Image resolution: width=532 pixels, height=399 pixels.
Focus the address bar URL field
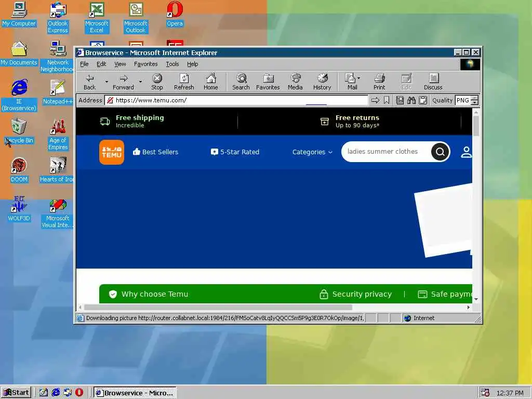(236, 100)
